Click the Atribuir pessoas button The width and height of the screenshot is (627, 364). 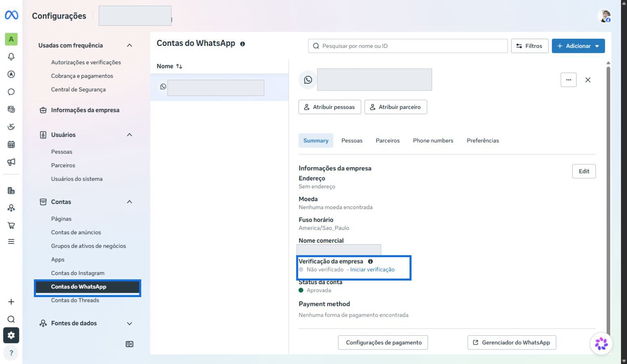tap(330, 107)
